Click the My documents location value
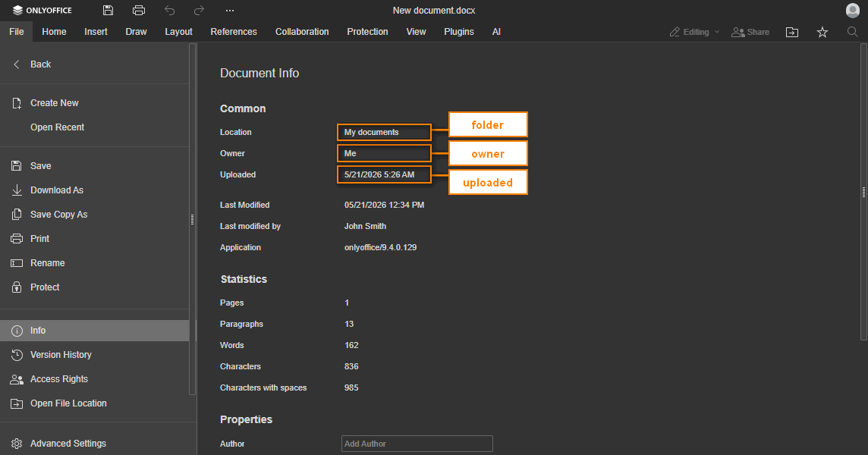The image size is (868, 455). [x=372, y=132]
